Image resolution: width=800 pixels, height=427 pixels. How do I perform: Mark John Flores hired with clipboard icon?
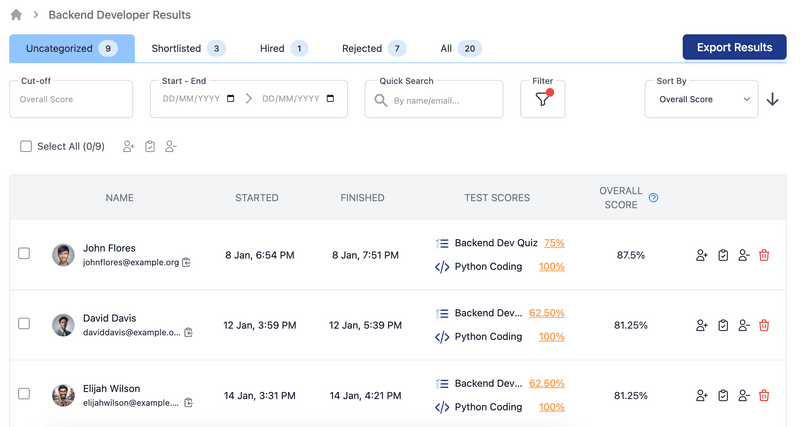(x=723, y=255)
